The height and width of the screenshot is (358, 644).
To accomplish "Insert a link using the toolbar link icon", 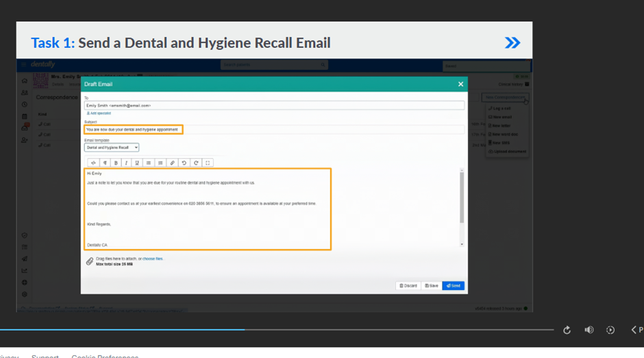I will [x=172, y=163].
